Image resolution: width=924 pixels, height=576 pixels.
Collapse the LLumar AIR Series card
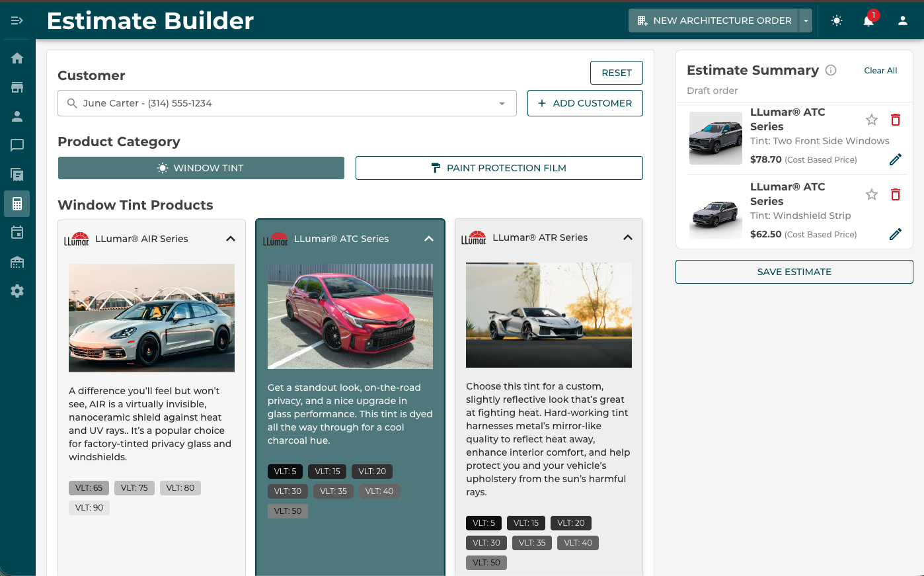pyautogui.click(x=231, y=239)
